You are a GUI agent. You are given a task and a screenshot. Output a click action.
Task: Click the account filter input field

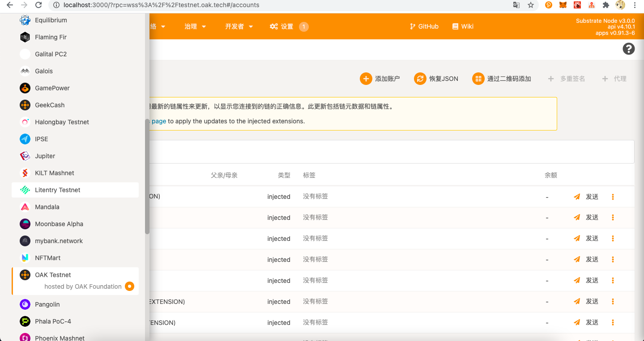click(392, 152)
